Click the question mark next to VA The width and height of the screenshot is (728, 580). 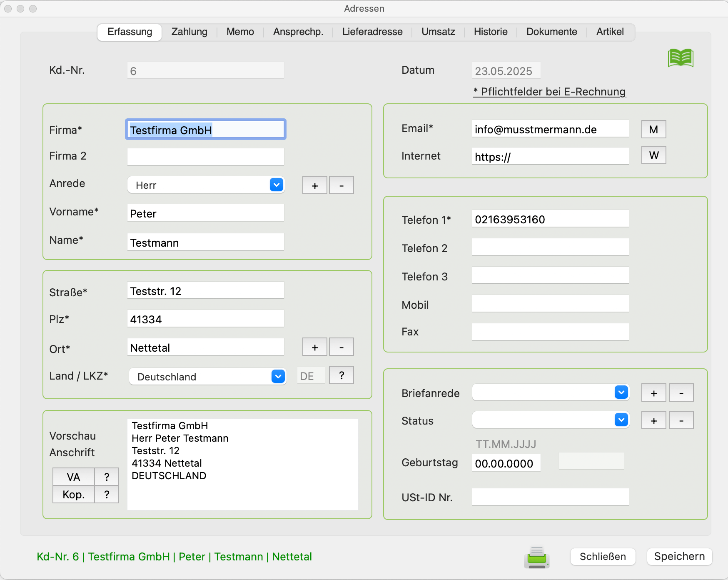tap(107, 477)
